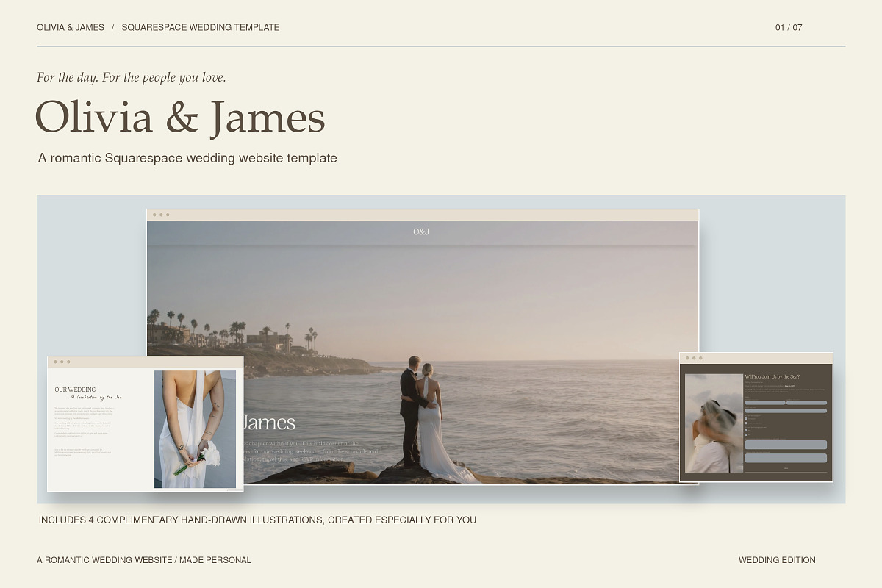Click 'A romantic Squarespace wedding website template' subtitle
Screen dimensions: 882x588
(x=187, y=158)
